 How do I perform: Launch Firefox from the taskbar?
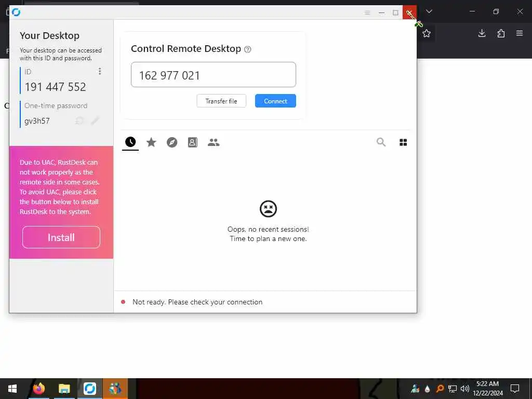(39, 389)
